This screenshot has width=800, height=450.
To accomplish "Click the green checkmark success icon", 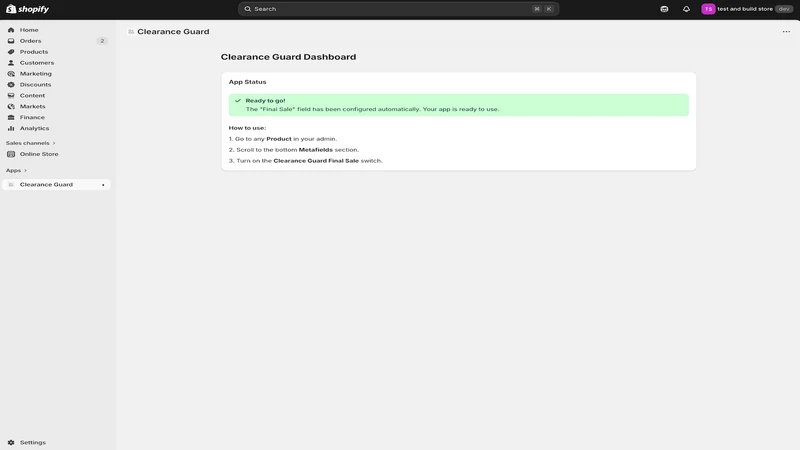I will 238,101.
